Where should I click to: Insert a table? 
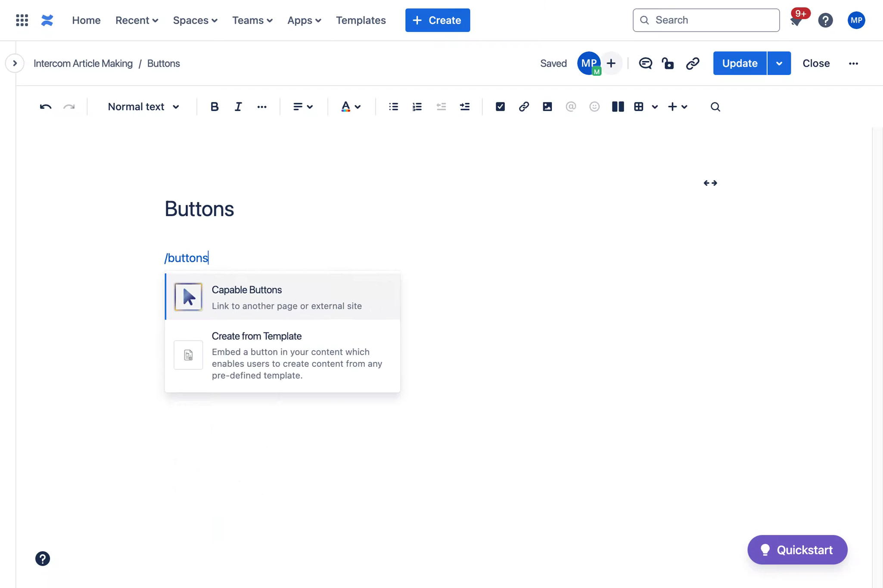tap(639, 107)
